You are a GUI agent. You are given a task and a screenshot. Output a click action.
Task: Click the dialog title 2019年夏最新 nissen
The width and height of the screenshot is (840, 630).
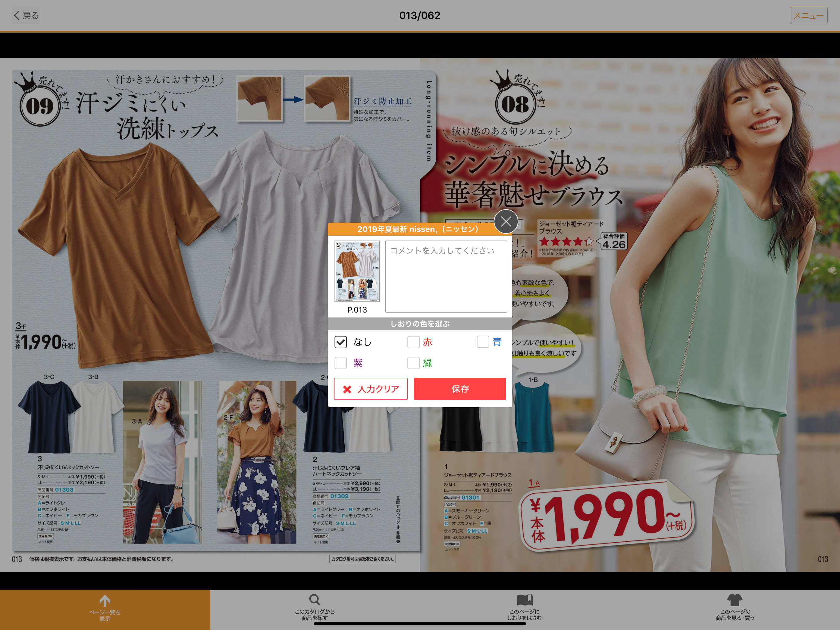pos(418,229)
